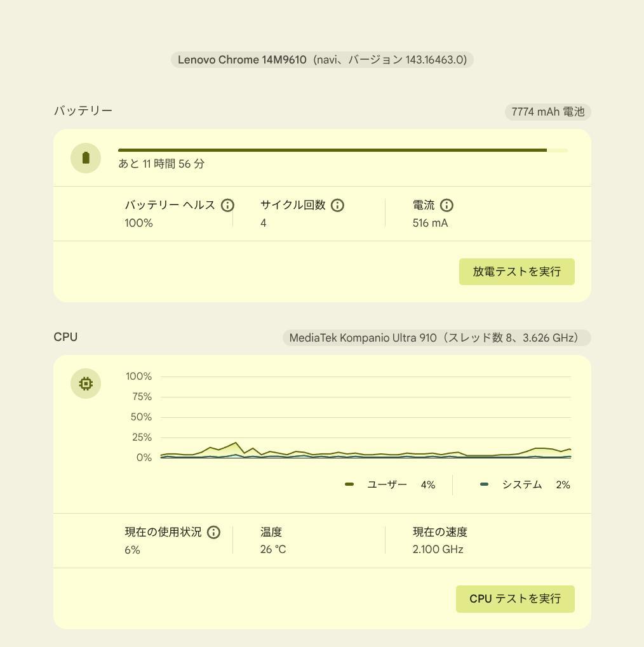
Task: Open the サイクル回数 info tooltip icon
Action: coord(337,205)
